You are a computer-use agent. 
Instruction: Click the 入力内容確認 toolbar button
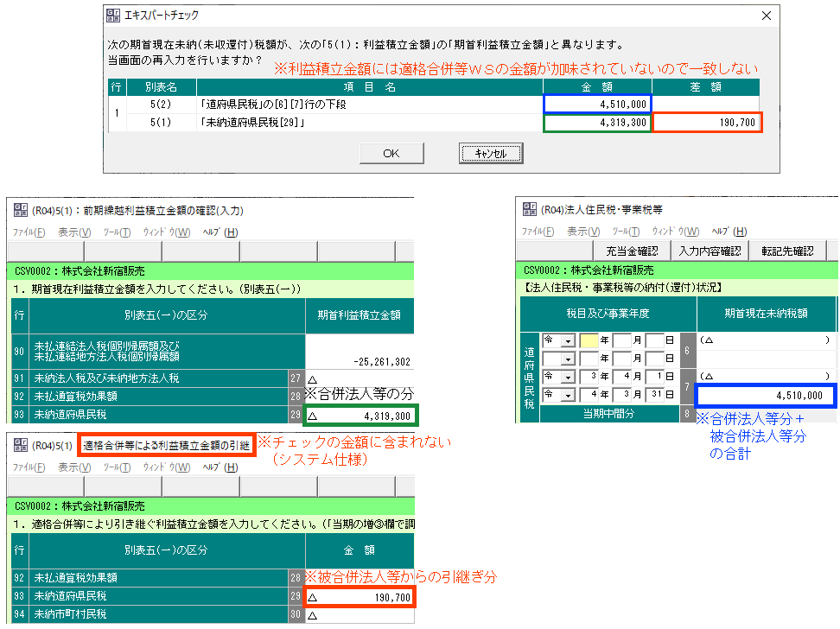(x=710, y=251)
